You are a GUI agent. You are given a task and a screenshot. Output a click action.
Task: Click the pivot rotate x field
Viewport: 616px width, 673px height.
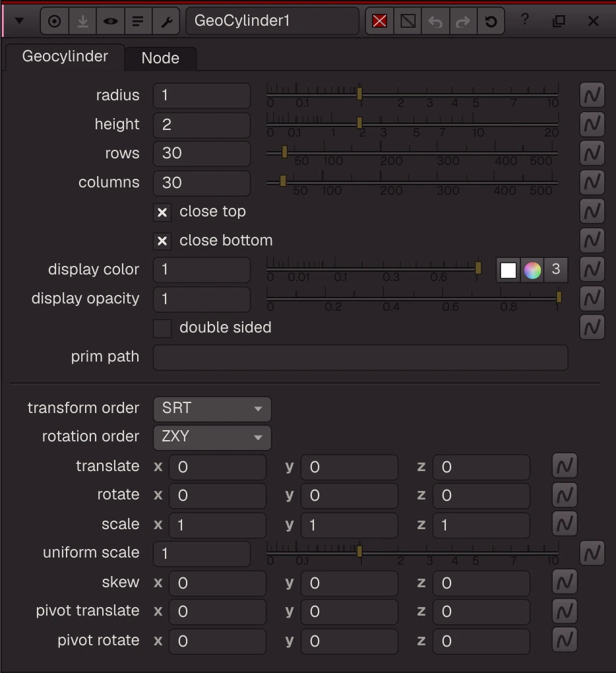coord(218,641)
